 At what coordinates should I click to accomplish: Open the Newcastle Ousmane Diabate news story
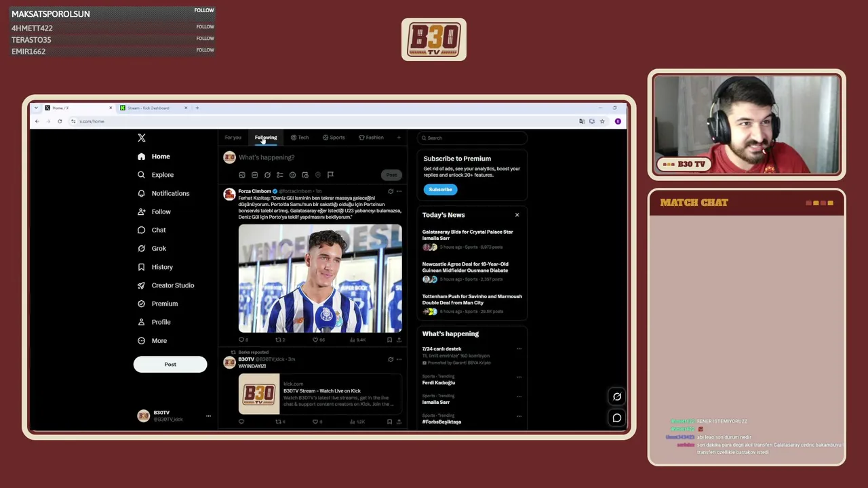(x=472, y=271)
